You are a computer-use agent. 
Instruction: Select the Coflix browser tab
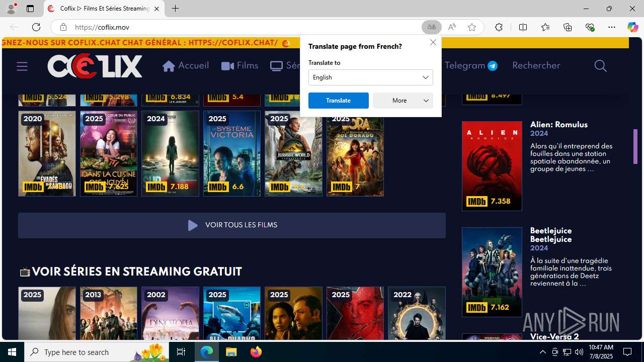coord(104,9)
